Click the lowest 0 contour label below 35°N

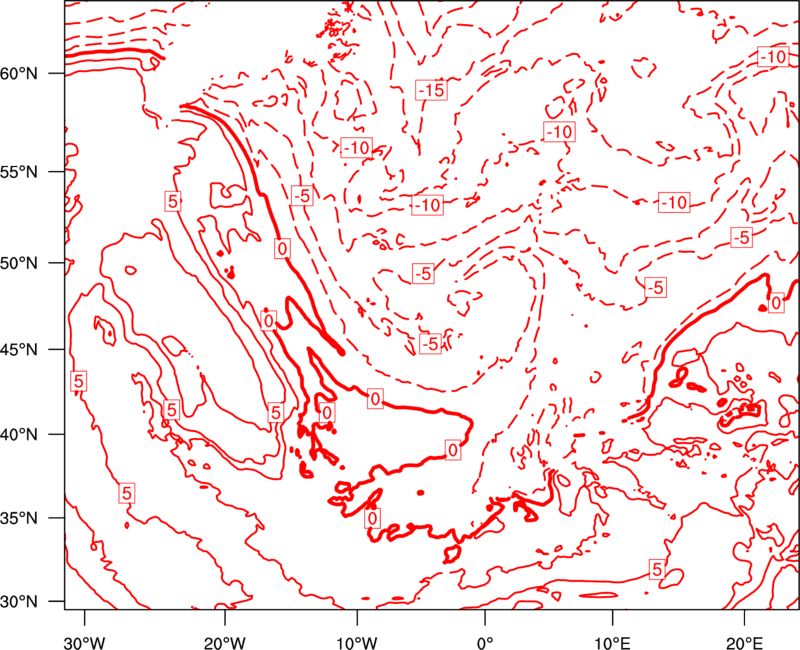pyautogui.click(x=373, y=518)
